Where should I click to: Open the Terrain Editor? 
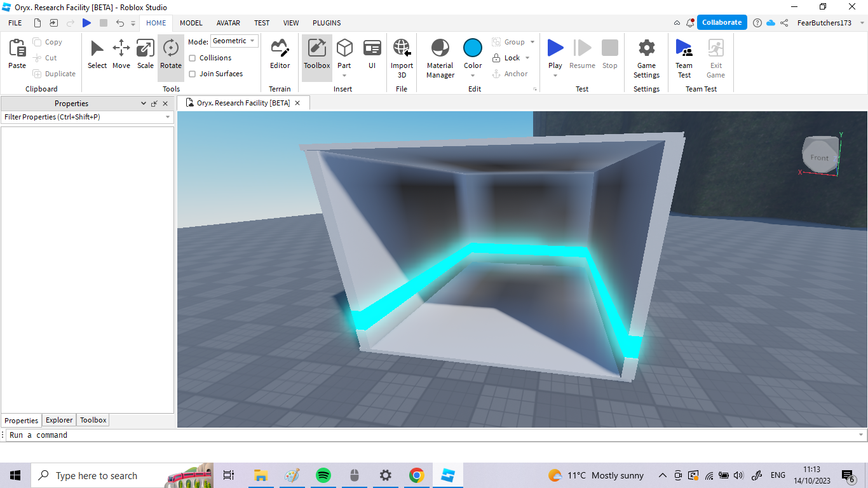280,55
